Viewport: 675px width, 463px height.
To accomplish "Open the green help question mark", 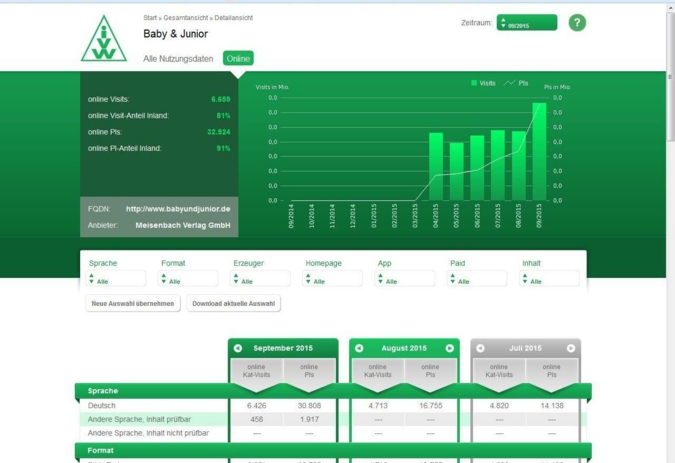I will tap(577, 23).
